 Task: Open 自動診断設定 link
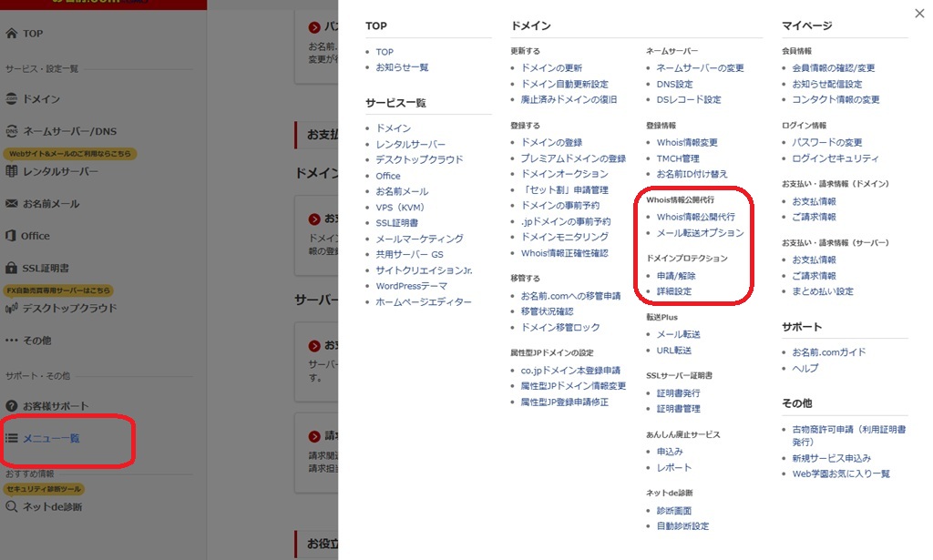click(x=682, y=525)
